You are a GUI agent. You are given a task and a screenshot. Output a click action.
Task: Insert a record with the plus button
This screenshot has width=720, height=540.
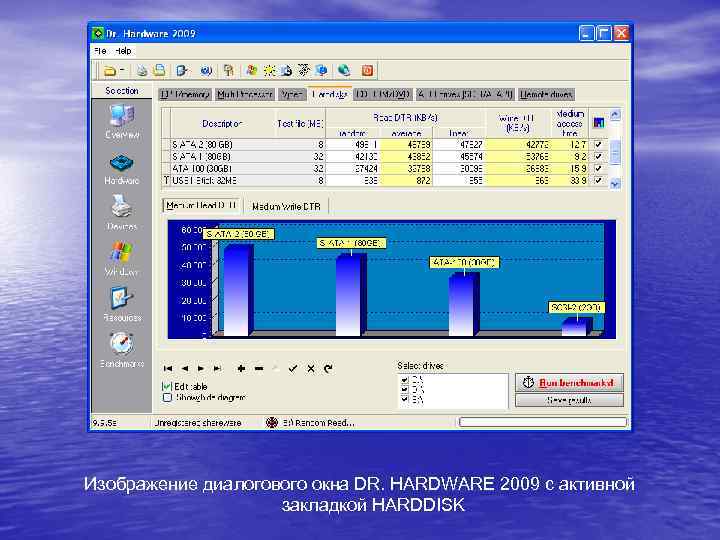[x=241, y=368]
